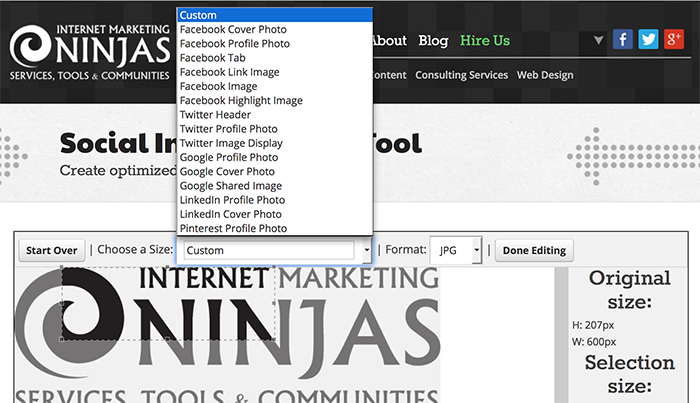Viewport: 700px width, 403px height.
Task: Choose Twitter Header size
Action: coord(275,115)
